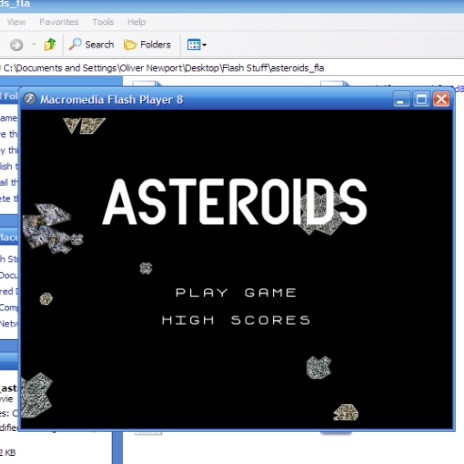This screenshot has height=464, width=464.
Task: Toggle the Folders pane button
Action: point(147,44)
